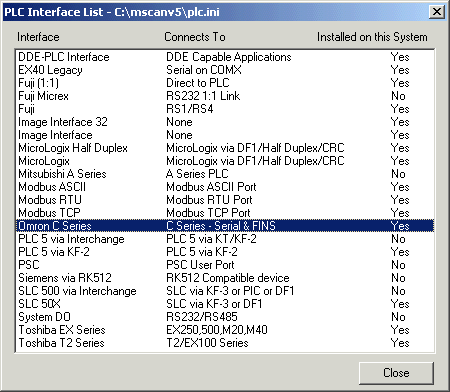Click 'RS232/RS485' cell
Viewport: 450px width, 392px height.
[x=202, y=317]
